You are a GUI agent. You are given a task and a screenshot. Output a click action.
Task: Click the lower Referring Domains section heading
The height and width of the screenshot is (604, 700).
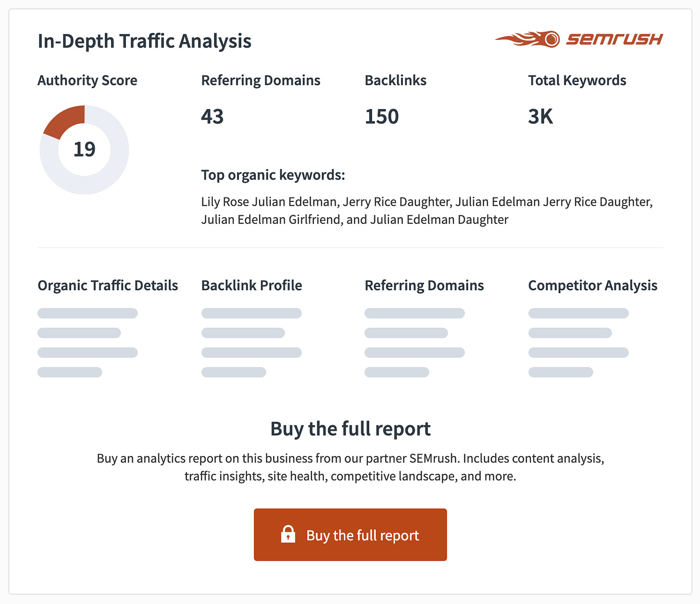click(x=424, y=285)
